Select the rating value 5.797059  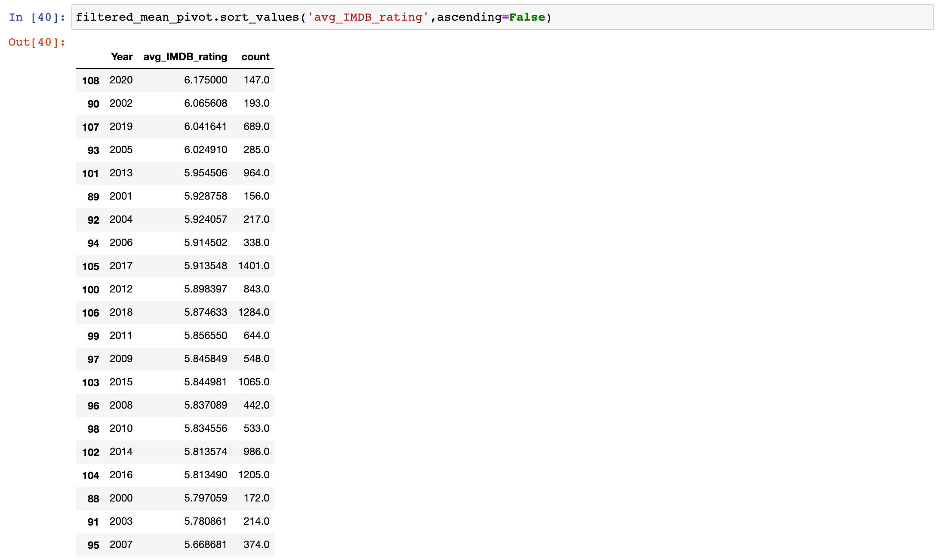coord(206,498)
